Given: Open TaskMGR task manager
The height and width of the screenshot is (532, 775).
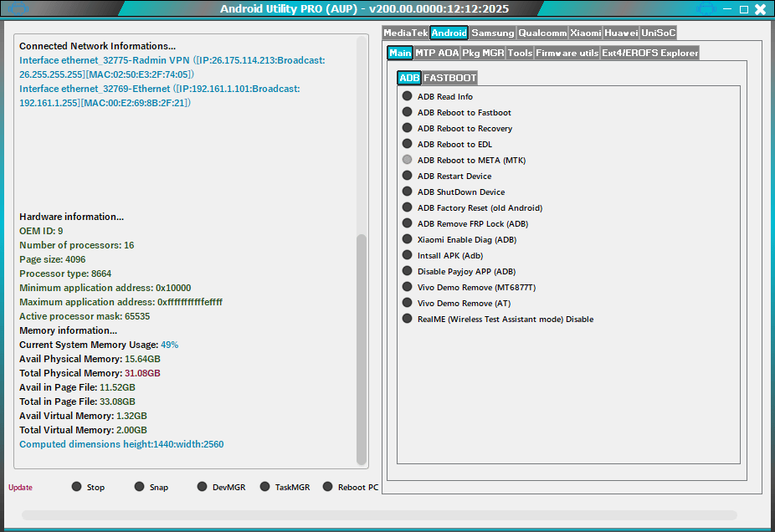Looking at the screenshot, I should [285, 487].
